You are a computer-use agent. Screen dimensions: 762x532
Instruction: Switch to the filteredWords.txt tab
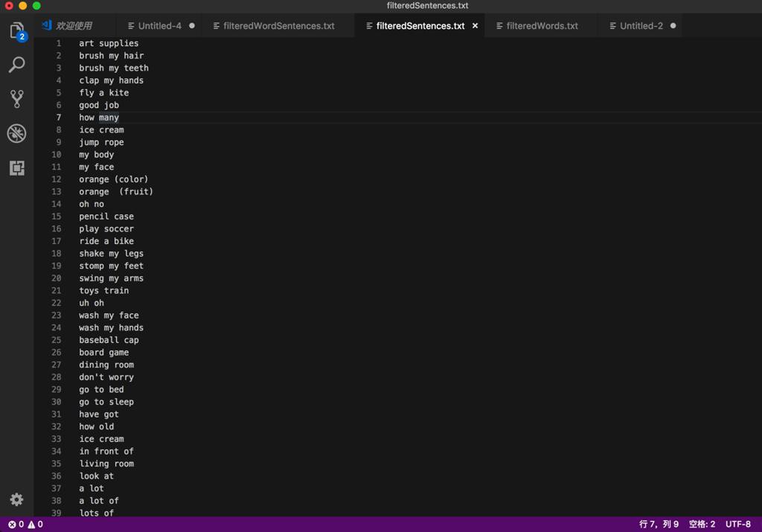[x=542, y=26]
